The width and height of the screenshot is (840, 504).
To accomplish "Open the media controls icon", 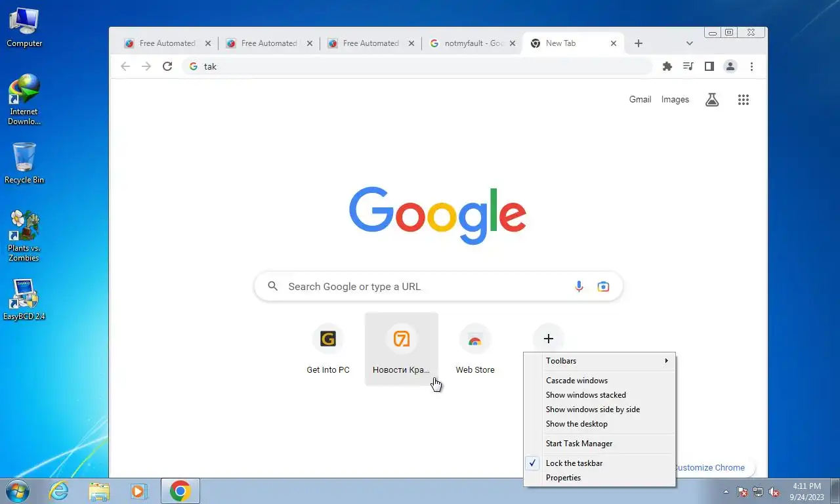I will click(x=688, y=66).
